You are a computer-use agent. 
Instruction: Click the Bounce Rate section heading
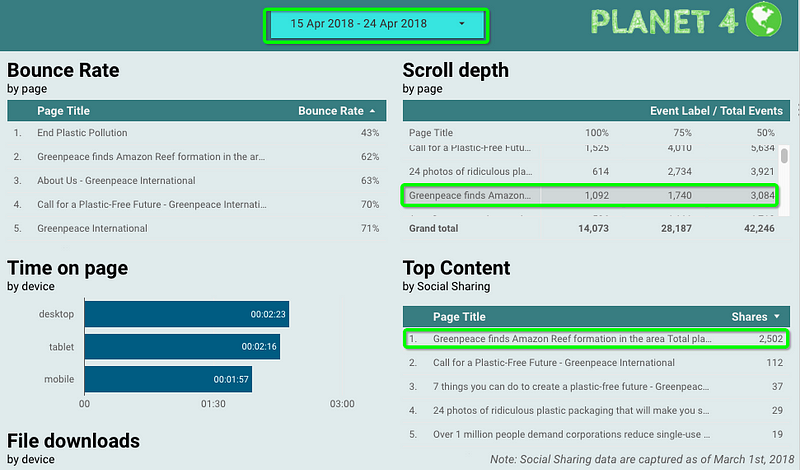click(x=63, y=70)
